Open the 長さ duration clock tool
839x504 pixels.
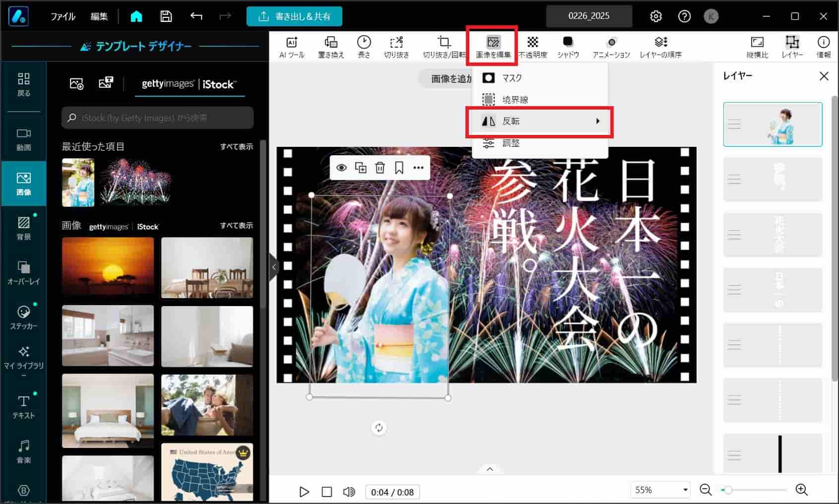pyautogui.click(x=364, y=47)
